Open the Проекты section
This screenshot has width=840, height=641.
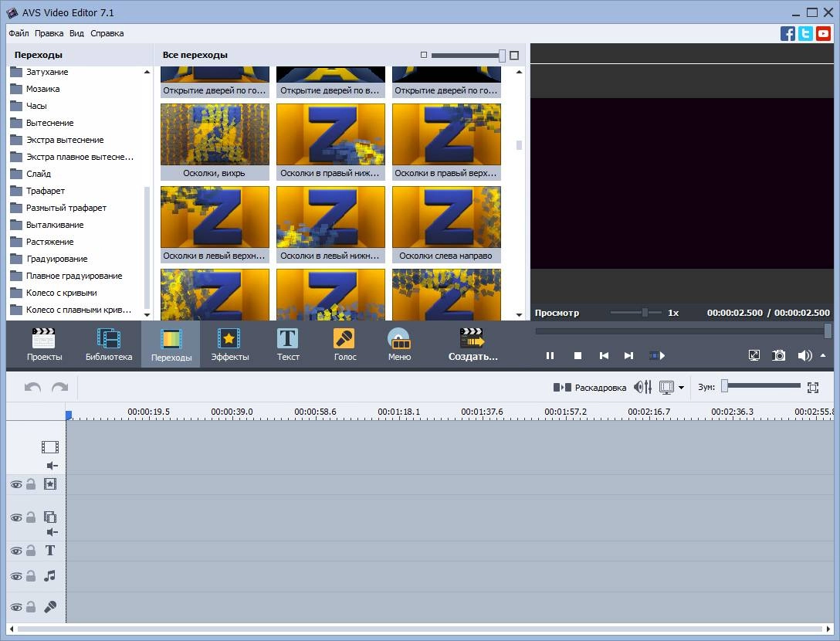(x=45, y=344)
